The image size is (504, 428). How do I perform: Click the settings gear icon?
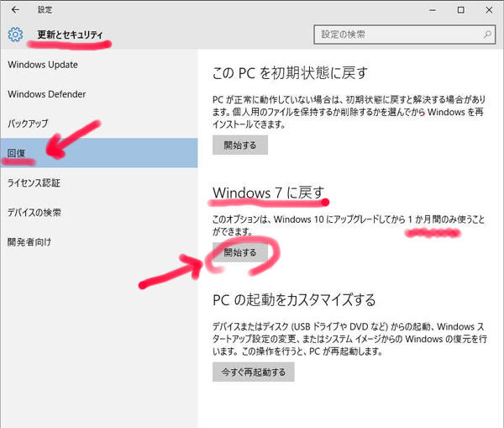[15, 34]
